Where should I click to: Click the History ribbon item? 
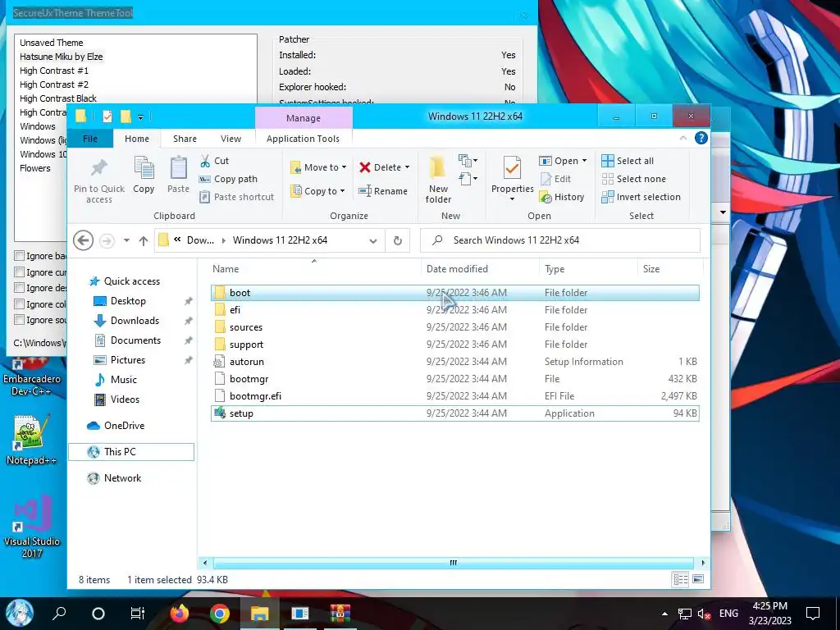[562, 197]
